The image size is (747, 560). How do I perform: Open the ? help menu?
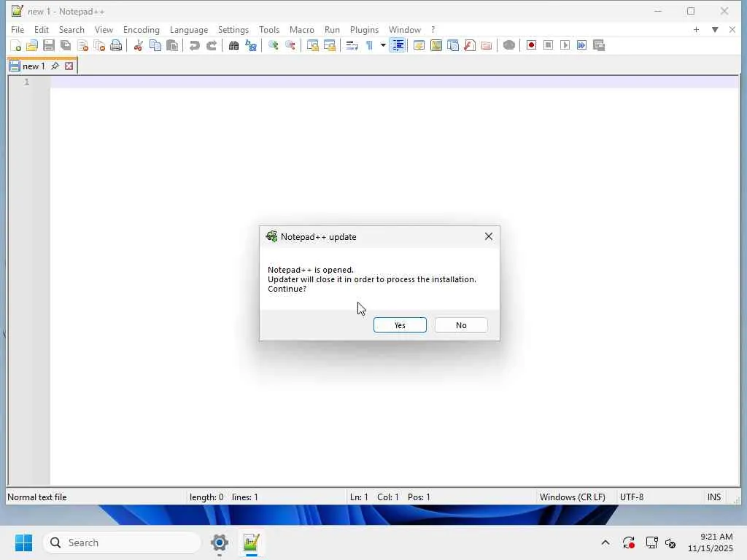tap(433, 29)
